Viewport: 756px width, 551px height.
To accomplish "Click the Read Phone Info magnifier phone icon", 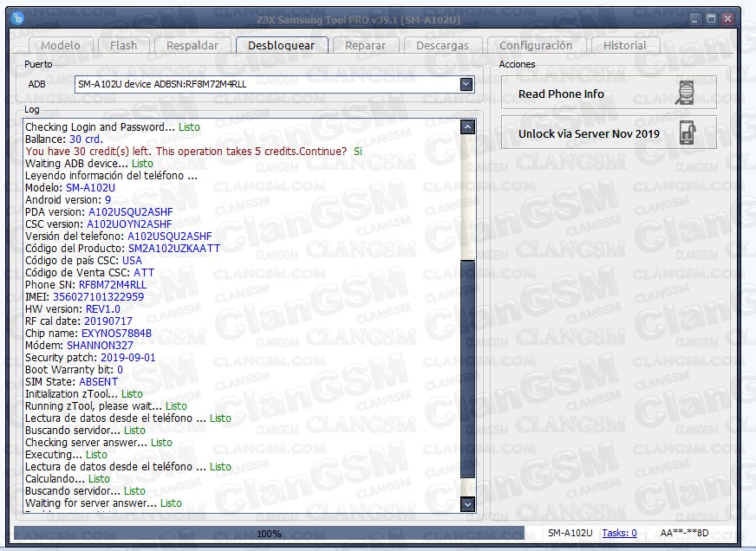I will tap(685, 93).
